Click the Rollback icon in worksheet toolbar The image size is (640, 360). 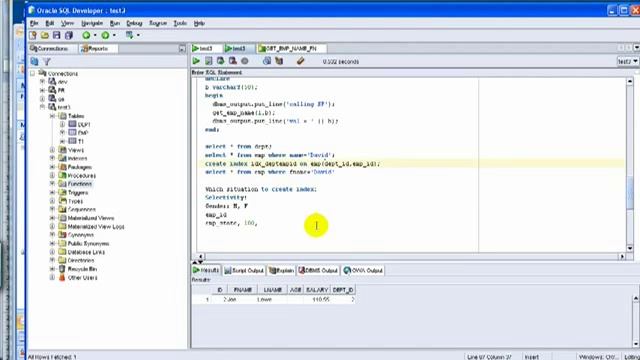click(233, 61)
